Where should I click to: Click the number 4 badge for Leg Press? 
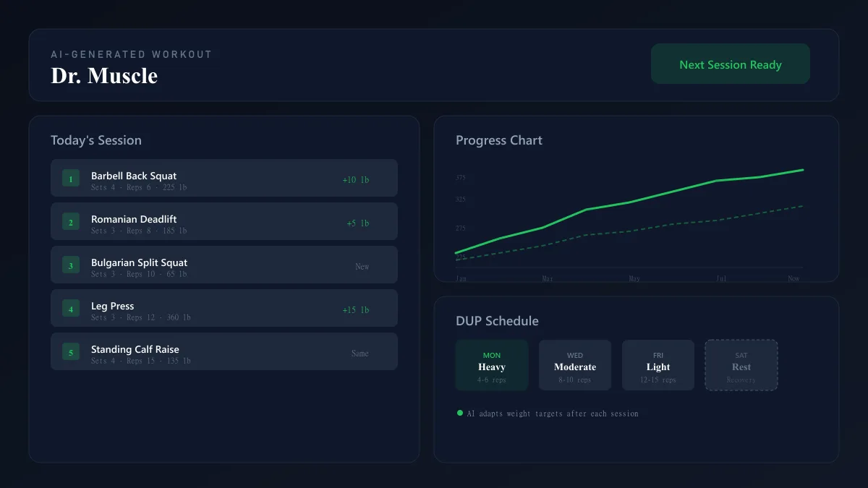71,309
